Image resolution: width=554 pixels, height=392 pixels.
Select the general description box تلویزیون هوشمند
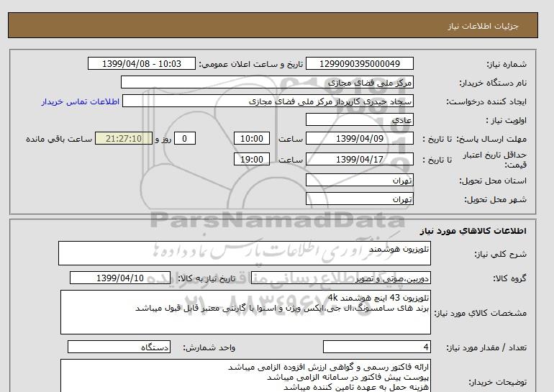pyautogui.click(x=245, y=253)
